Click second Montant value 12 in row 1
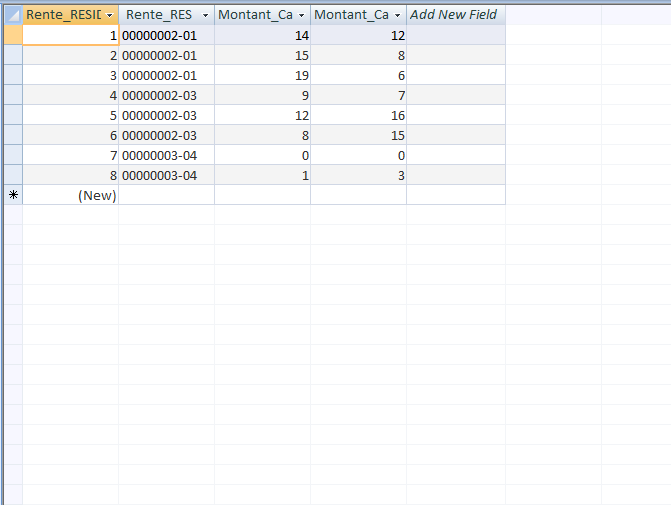Image resolution: width=671 pixels, height=505 pixels. coord(359,35)
